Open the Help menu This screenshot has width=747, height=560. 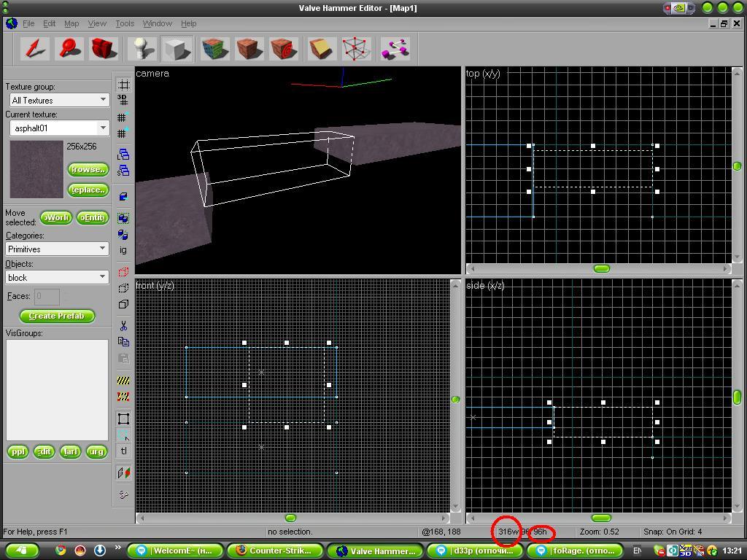[189, 23]
